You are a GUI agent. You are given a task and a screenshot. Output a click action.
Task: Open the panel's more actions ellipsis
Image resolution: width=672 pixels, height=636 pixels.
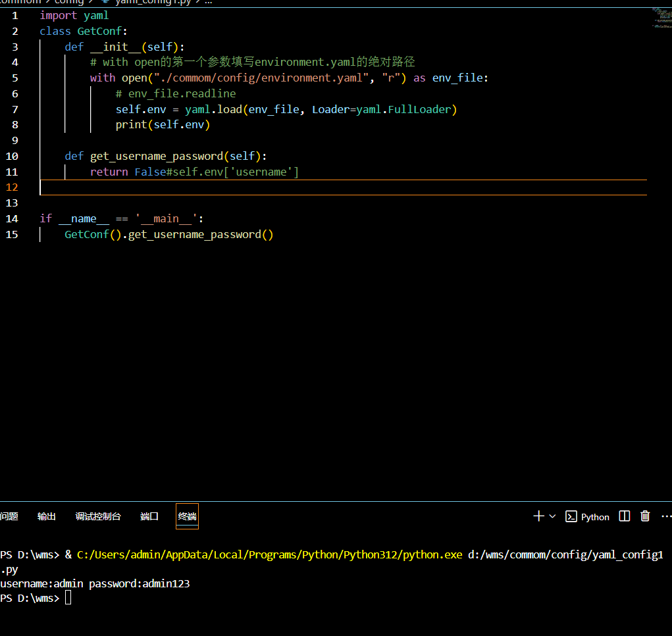(x=667, y=516)
